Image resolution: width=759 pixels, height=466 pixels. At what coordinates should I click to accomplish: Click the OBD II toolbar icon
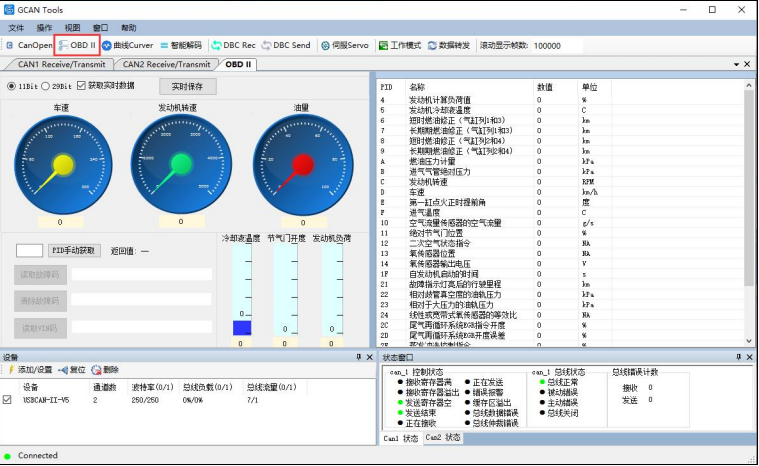[76, 45]
